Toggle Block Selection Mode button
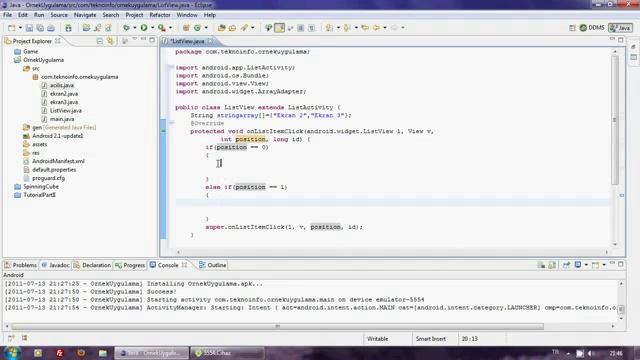The height and width of the screenshot is (360, 640). tap(301, 28)
